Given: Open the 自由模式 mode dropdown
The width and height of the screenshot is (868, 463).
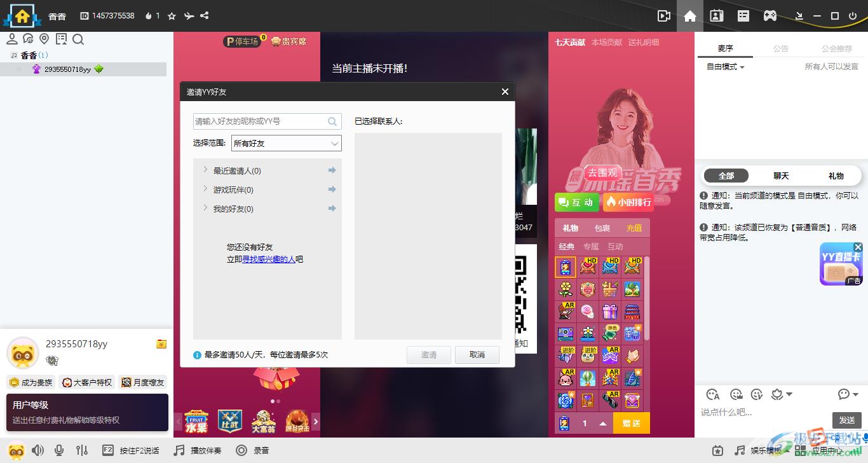Looking at the screenshot, I should tap(726, 67).
